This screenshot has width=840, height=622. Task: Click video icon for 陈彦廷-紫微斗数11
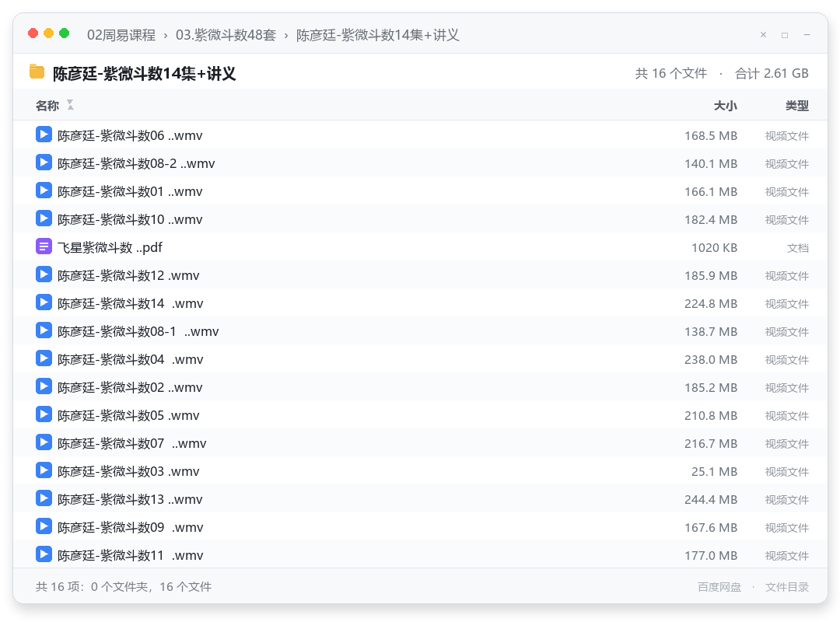pos(44,554)
